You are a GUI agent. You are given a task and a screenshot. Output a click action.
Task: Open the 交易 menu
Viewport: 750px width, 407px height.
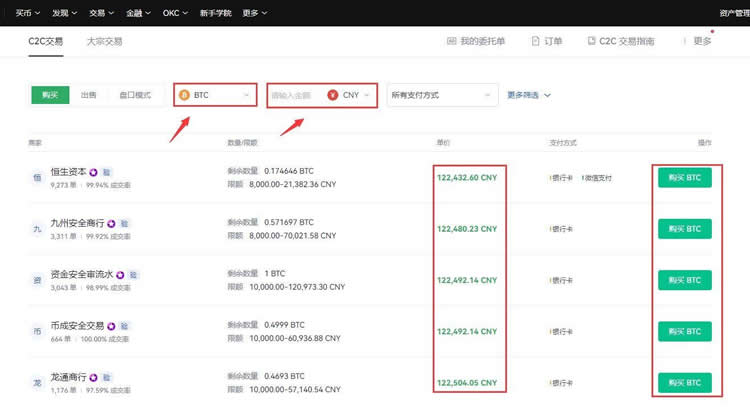click(x=101, y=13)
